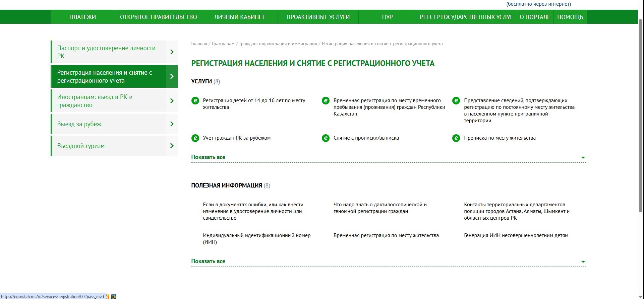Click the e-service icon beside Регистрация детей
644x299 pixels.
[x=195, y=101]
